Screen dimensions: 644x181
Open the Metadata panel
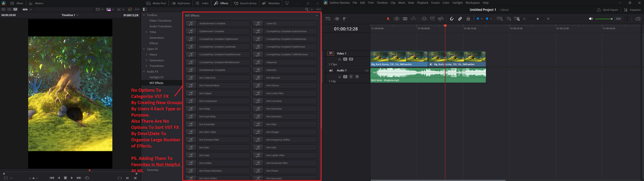click(271, 3)
